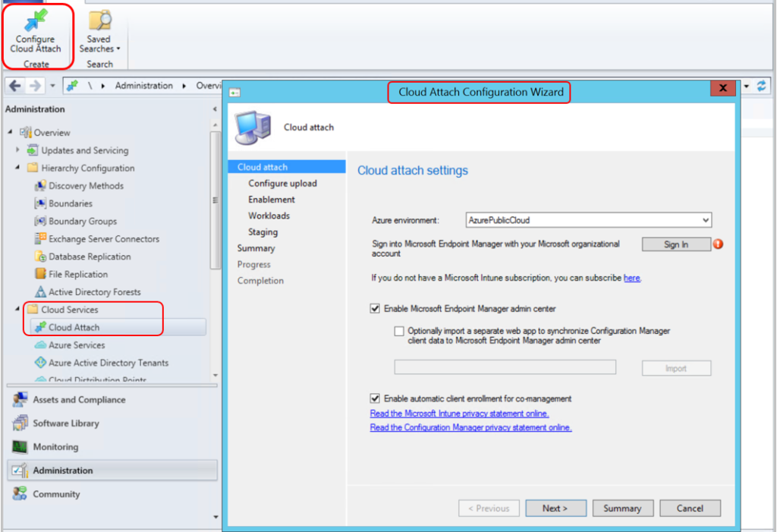The image size is (777, 532).
Task: Expand the breadcrumb arrow after Administration
Action: 184,86
